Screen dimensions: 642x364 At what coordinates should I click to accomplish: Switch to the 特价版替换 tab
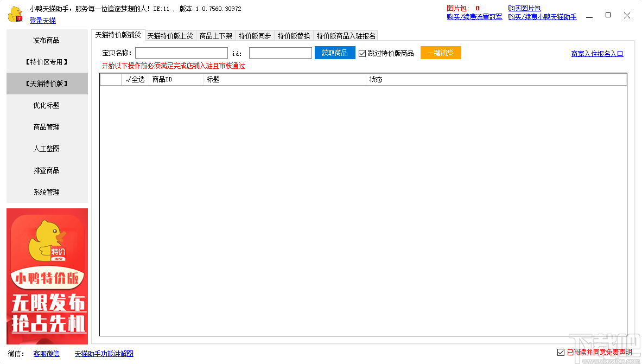[294, 36]
